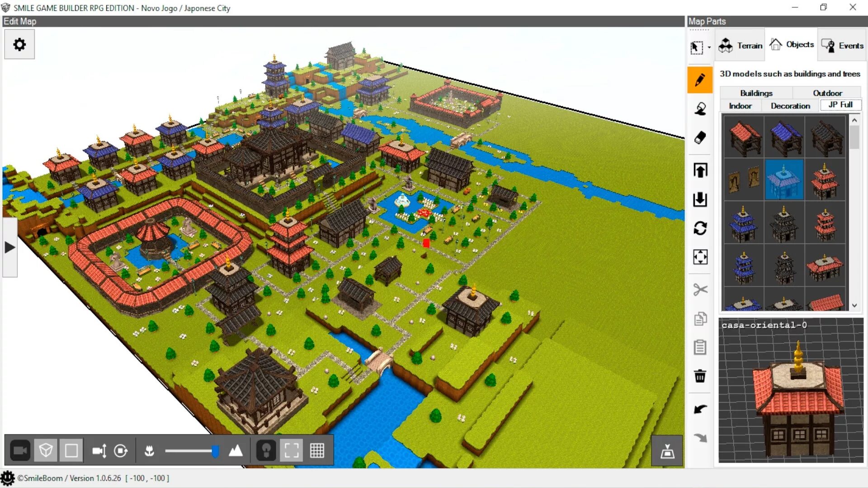Click the rotate object icon
The height and width of the screenshot is (488, 868).
[700, 228]
